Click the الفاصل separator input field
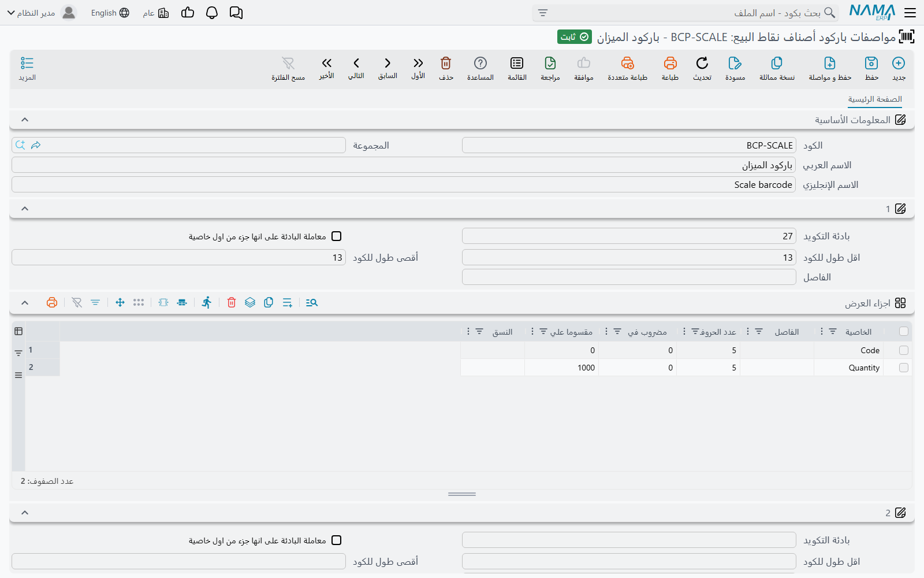This screenshot has width=924, height=578. tap(629, 277)
